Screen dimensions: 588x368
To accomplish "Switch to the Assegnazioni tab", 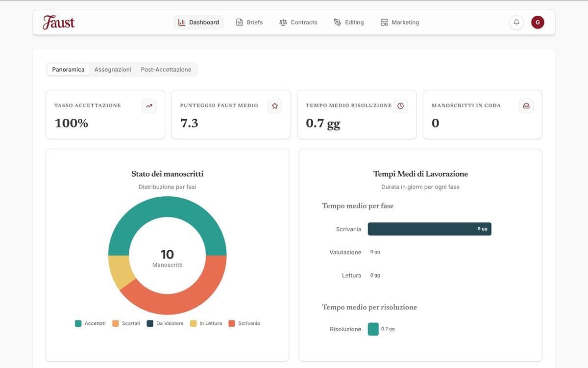I will coord(113,69).
